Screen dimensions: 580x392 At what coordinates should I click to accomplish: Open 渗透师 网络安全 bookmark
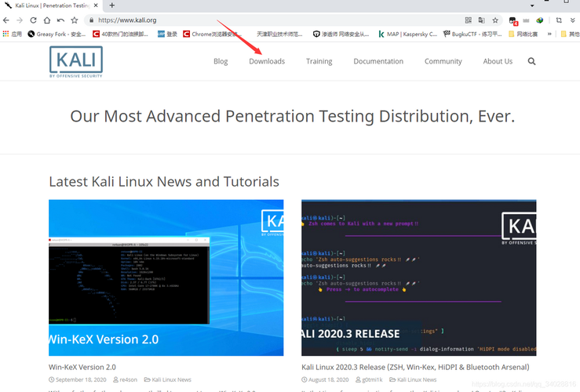tap(341, 34)
